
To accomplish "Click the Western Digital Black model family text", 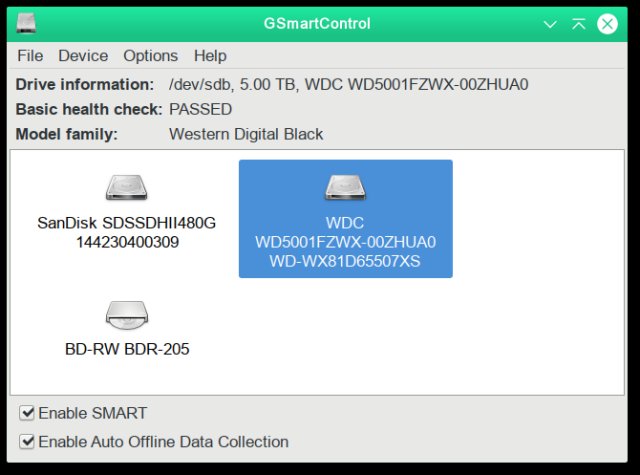I will click(x=246, y=134).
